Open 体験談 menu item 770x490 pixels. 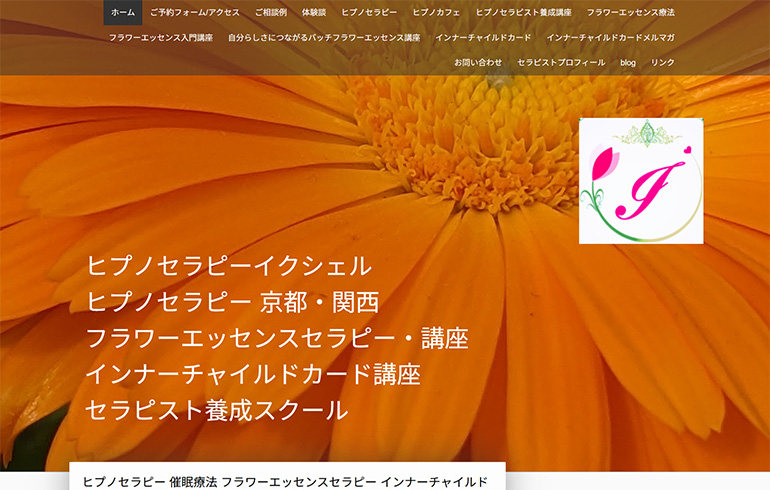click(x=314, y=12)
